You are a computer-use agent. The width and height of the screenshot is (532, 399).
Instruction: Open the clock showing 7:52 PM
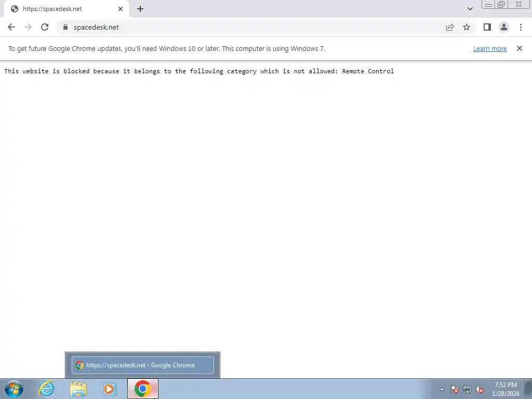pyautogui.click(x=506, y=389)
